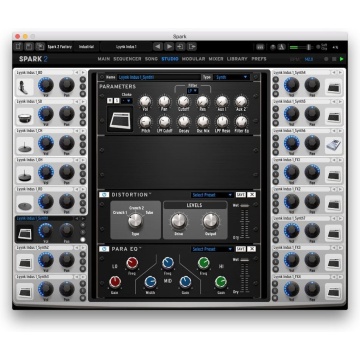Viewport: 360px width, 360px height.
Task: Select the ride cymbal instrument icon
Action: (x=25, y=203)
